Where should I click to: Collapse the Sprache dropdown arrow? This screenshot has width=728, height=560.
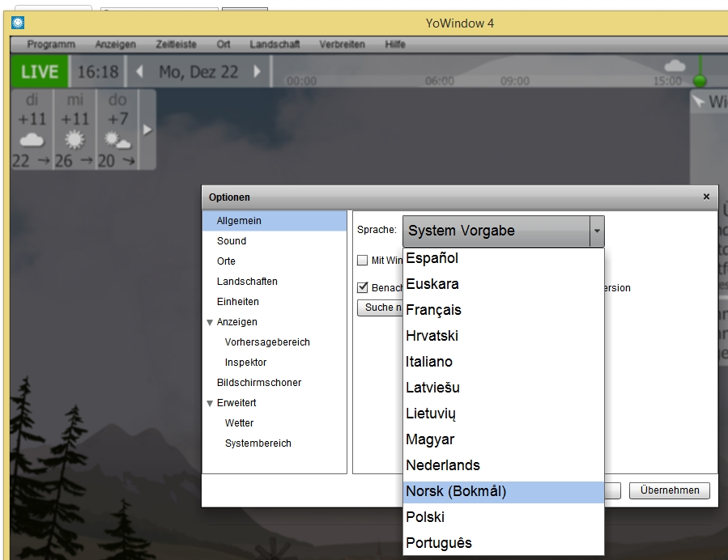click(597, 231)
